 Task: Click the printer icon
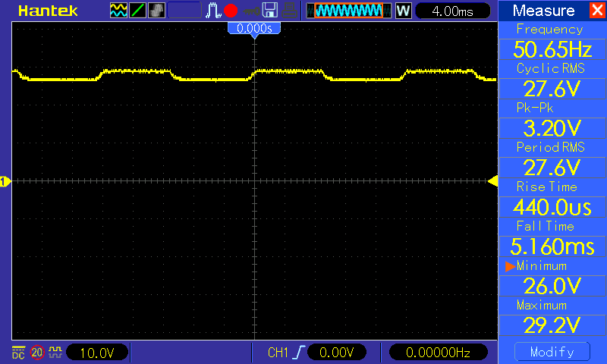[290, 11]
